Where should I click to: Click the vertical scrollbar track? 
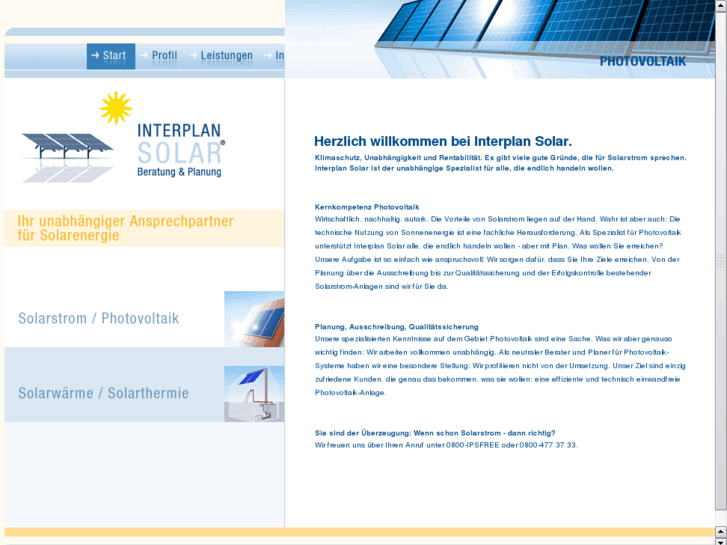pyautogui.click(x=721, y=261)
